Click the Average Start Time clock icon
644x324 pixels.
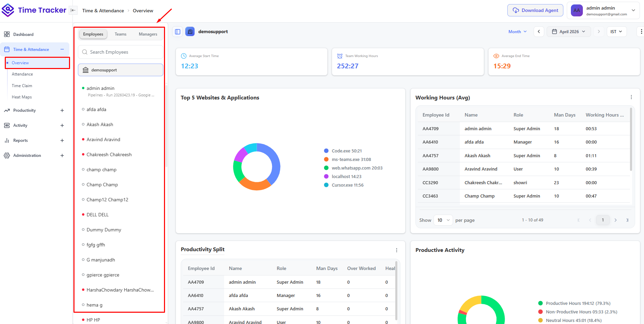click(184, 56)
